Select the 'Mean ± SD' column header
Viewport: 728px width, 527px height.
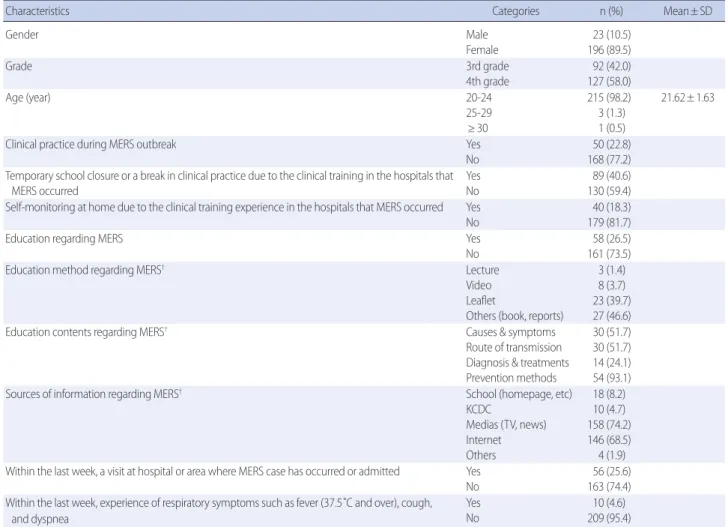click(x=688, y=11)
